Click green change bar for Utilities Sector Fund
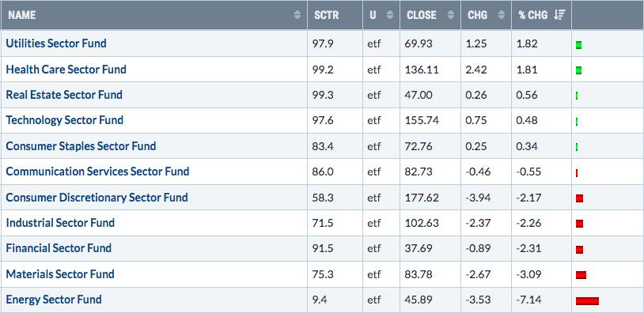 click(578, 45)
